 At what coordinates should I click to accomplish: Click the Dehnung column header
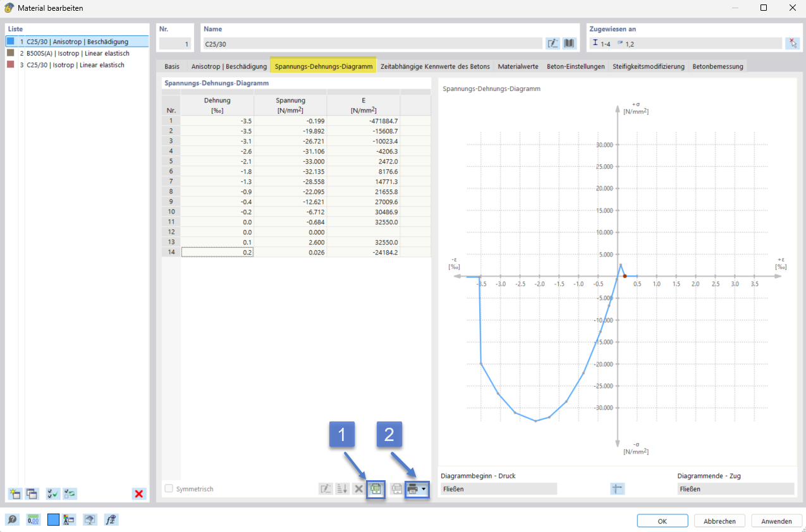(x=217, y=105)
